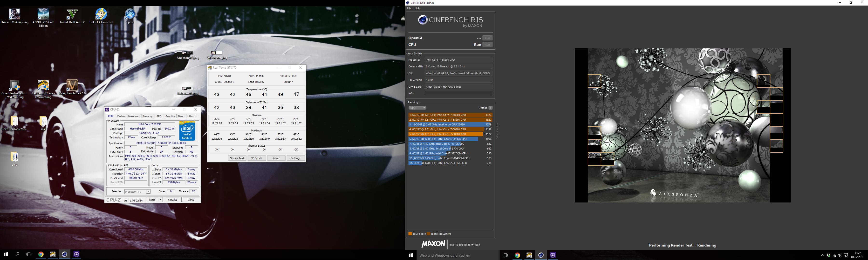
Task: Switch to the Memory tab in CPU-Z
Action: (x=148, y=116)
